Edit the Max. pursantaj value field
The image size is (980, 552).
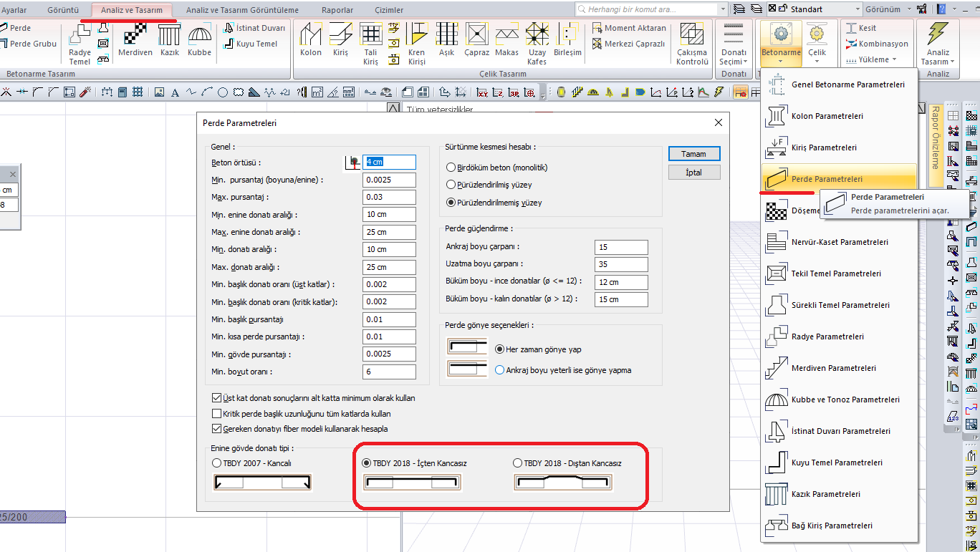(389, 197)
